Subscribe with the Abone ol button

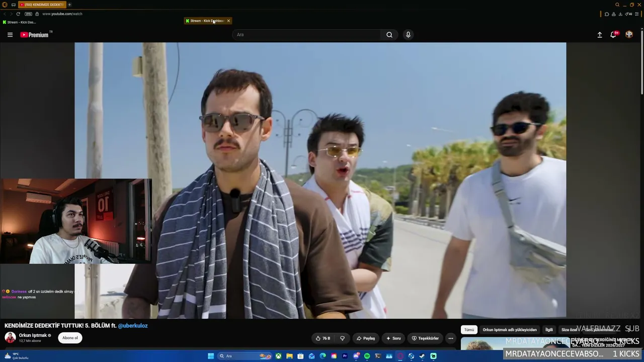(x=70, y=338)
